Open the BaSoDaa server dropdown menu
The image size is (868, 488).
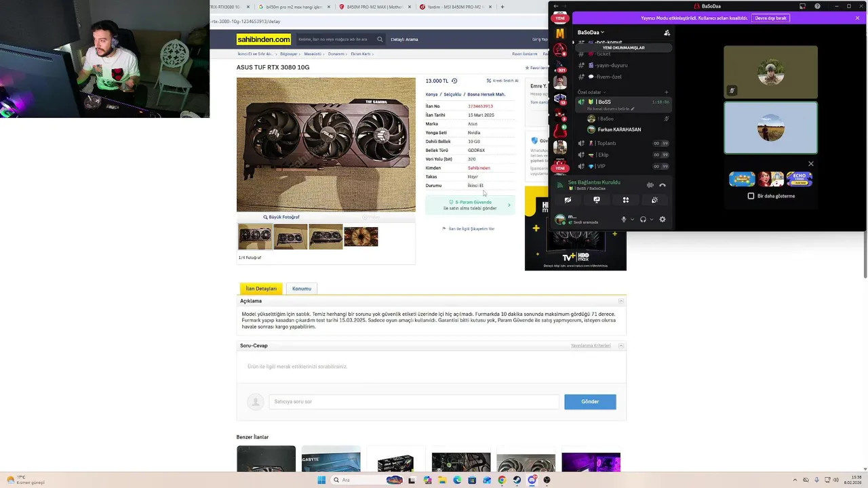591,32
